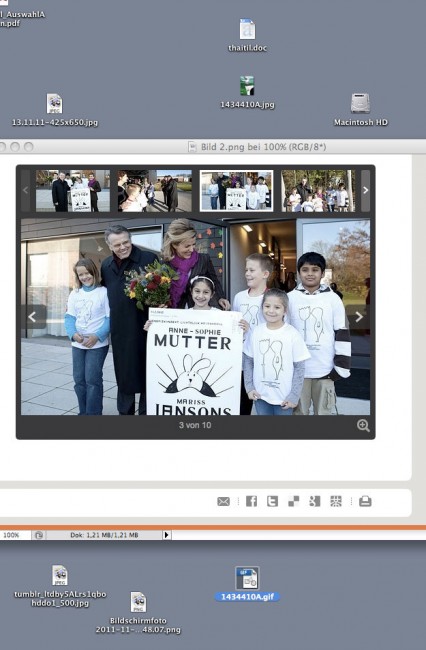426x650 pixels.
Task: Click the 100% zoom field in status bar
Action: (x=16, y=535)
